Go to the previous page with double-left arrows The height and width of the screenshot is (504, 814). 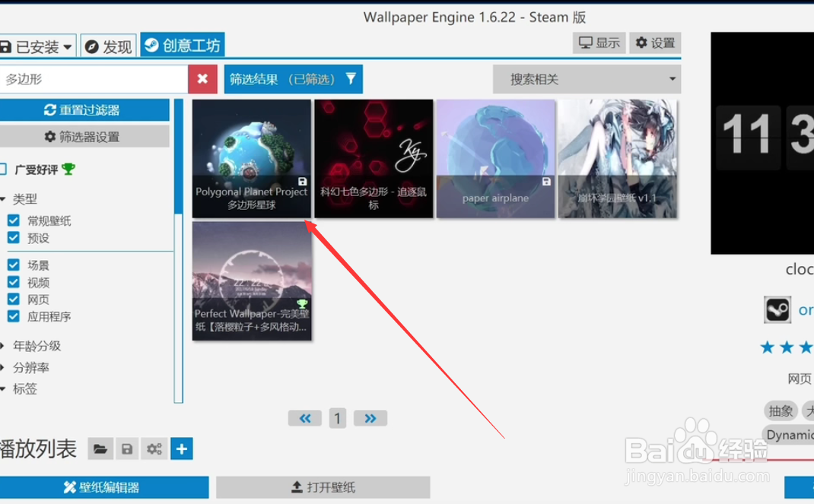tap(305, 418)
